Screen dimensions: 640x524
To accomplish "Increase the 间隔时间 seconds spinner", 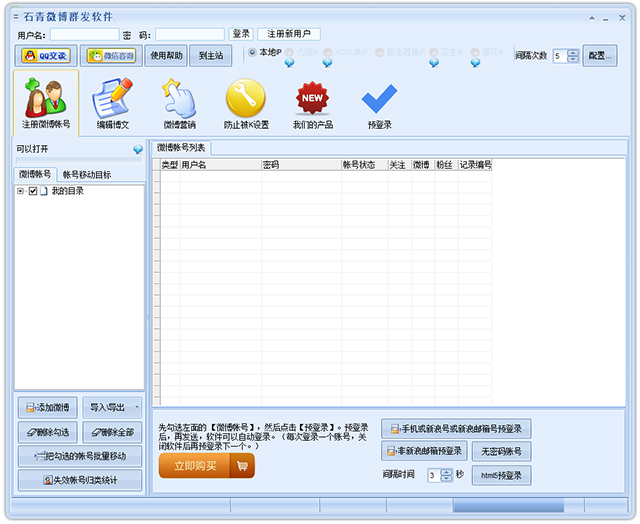I will (447, 472).
